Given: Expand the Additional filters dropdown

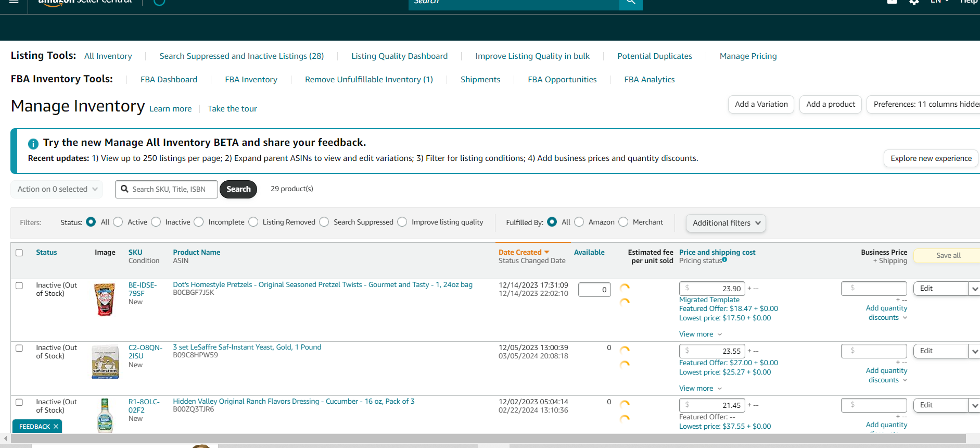Looking at the screenshot, I should [x=726, y=223].
